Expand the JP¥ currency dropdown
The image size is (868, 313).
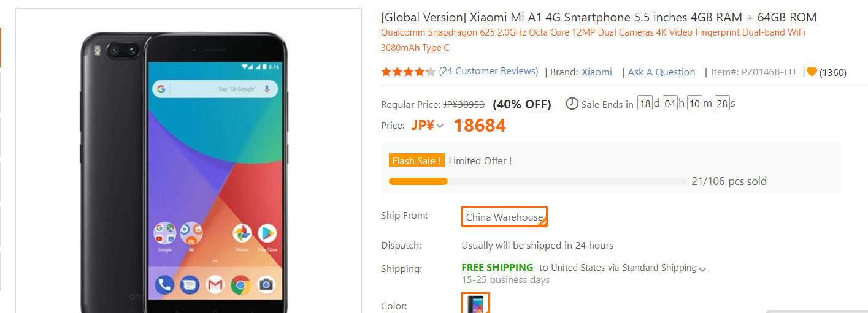coord(428,126)
